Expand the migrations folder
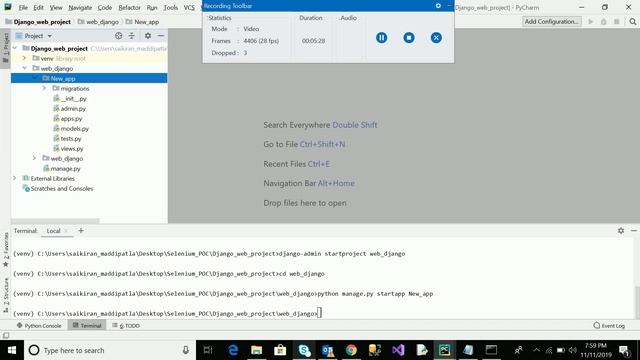 tap(44, 88)
